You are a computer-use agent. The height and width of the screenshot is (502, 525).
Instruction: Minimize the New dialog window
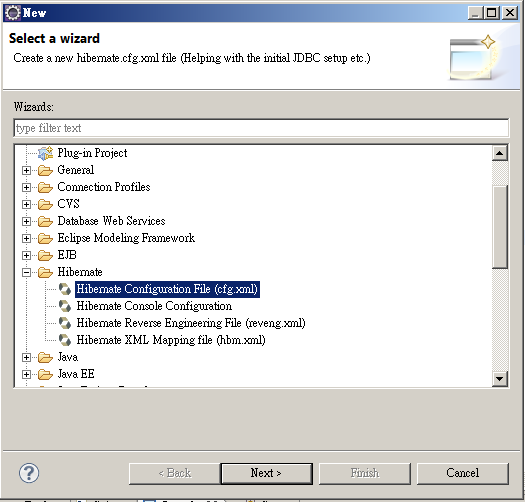(475, 13)
